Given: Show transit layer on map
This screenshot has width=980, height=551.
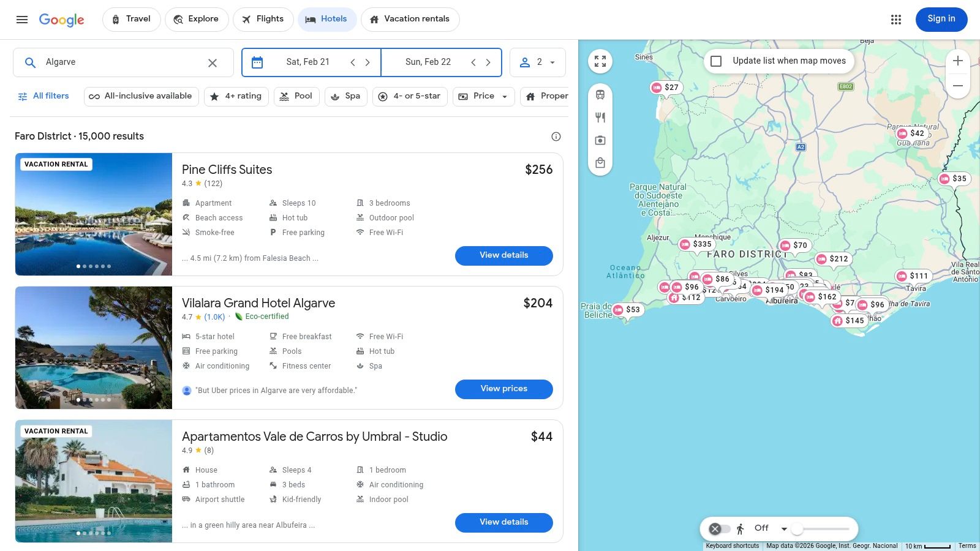Looking at the screenshot, I should pyautogui.click(x=600, y=95).
